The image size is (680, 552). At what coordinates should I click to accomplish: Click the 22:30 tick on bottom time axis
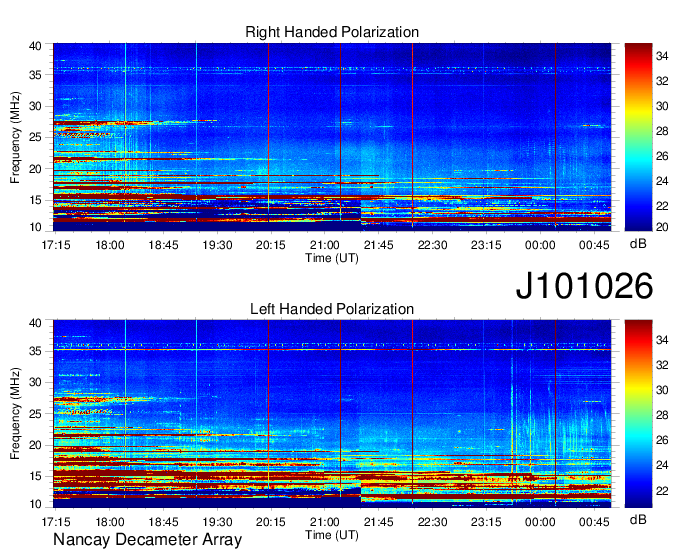click(x=432, y=522)
